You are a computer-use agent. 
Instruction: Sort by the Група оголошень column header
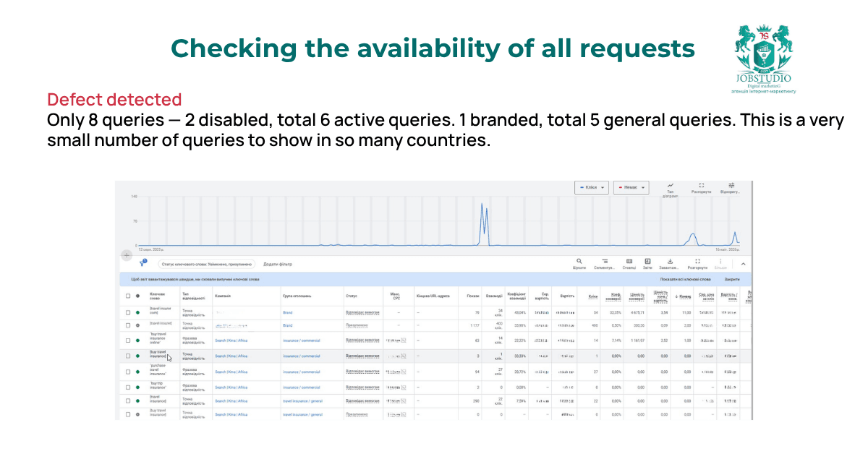297,296
